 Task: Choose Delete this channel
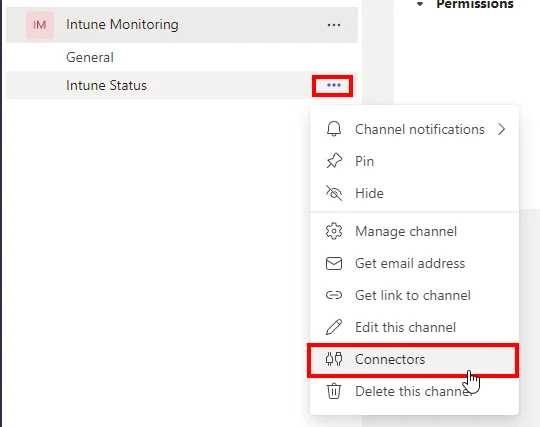[414, 392]
